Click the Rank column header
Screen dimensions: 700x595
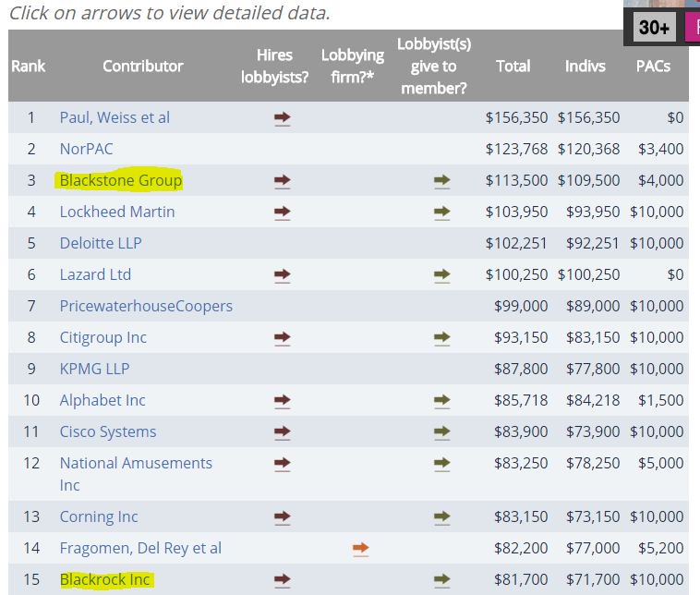[x=28, y=67]
